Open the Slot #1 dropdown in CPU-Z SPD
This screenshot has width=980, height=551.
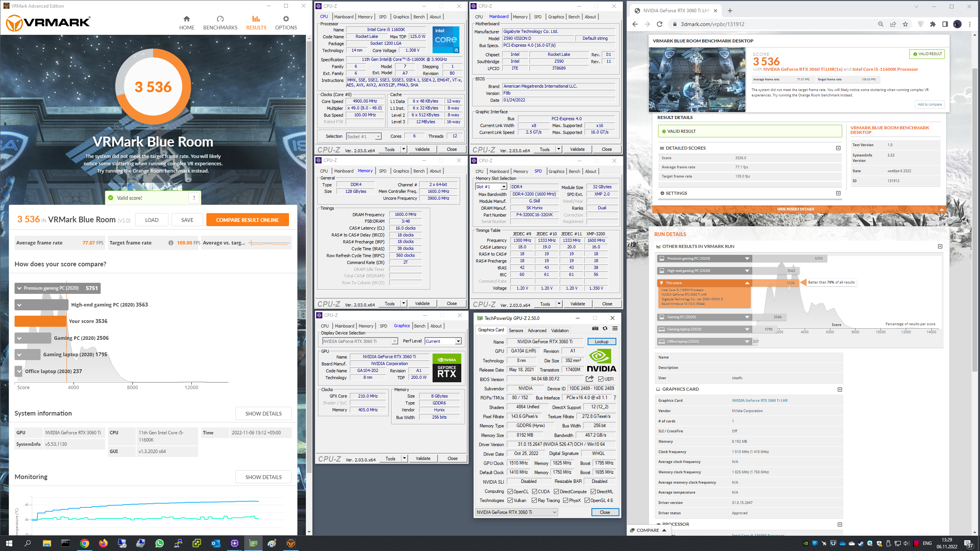(x=491, y=187)
